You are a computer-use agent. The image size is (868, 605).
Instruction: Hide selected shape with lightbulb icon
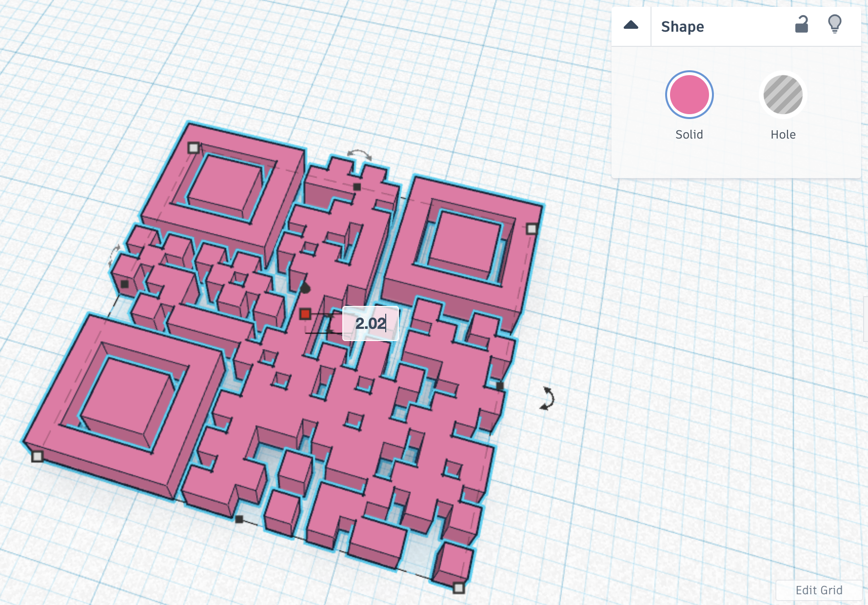835,24
